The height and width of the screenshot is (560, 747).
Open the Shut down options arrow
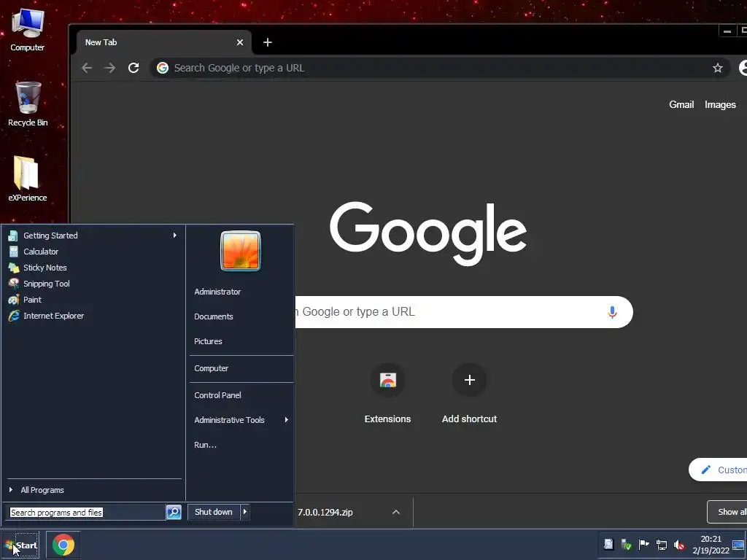pyautogui.click(x=245, y=512)
